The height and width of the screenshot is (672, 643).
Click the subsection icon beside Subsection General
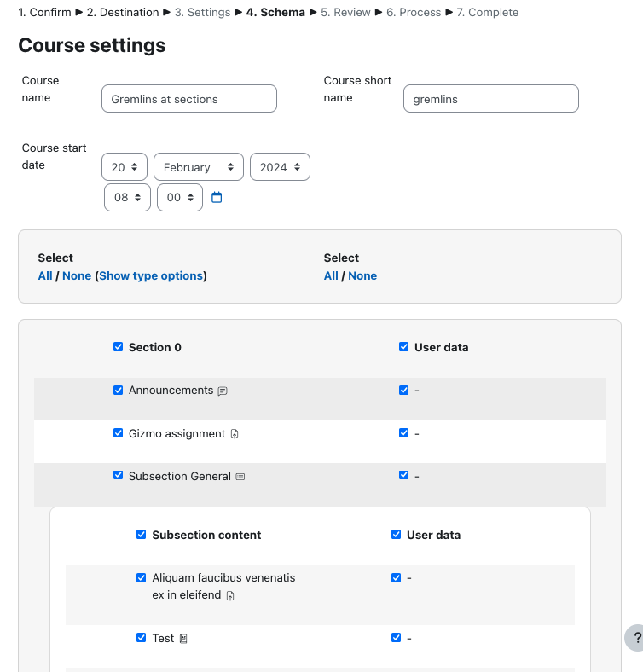coord(240,477)
